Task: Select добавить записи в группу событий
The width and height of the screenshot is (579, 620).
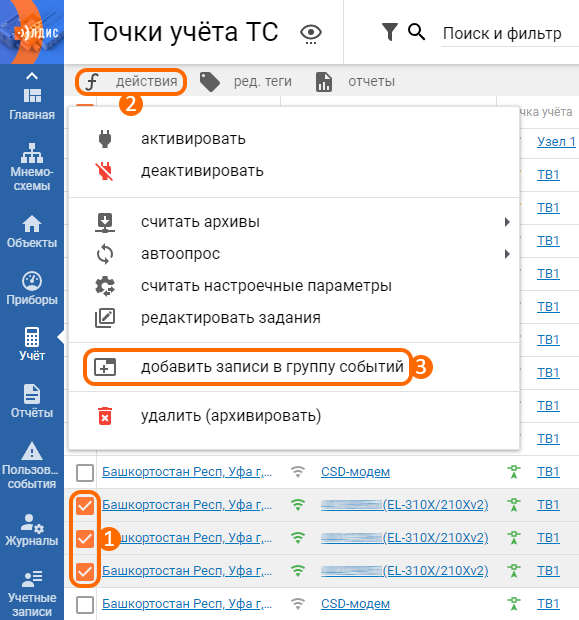Action: coord(248,367)
